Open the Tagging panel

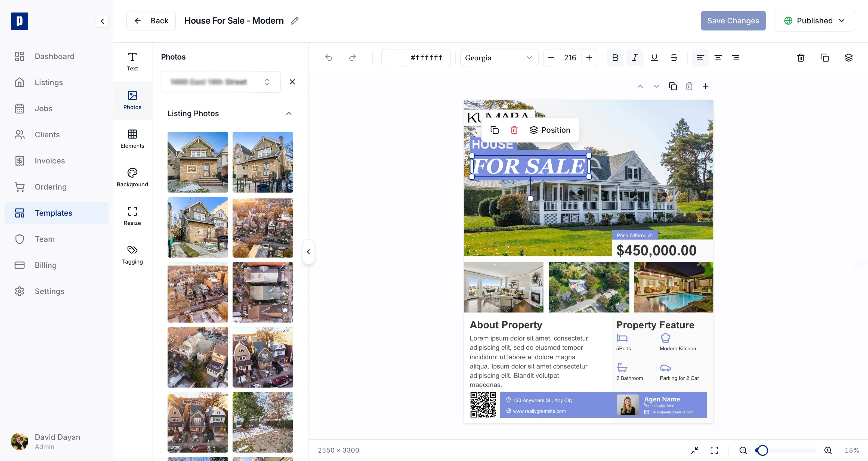click(x=132, y=254)
